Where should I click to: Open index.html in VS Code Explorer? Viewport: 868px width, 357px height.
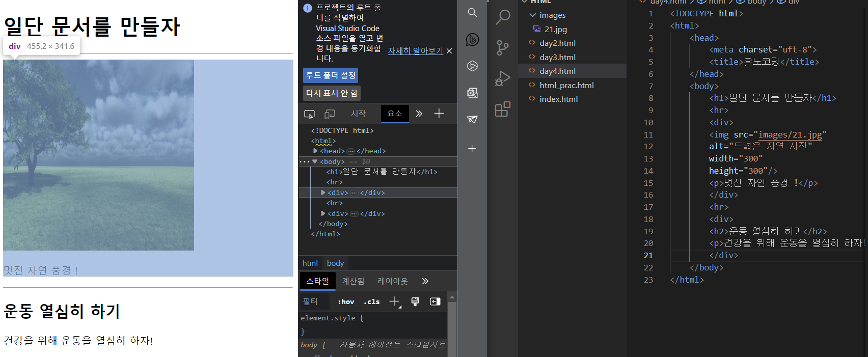pyautogui.click(x=558, y=99)
